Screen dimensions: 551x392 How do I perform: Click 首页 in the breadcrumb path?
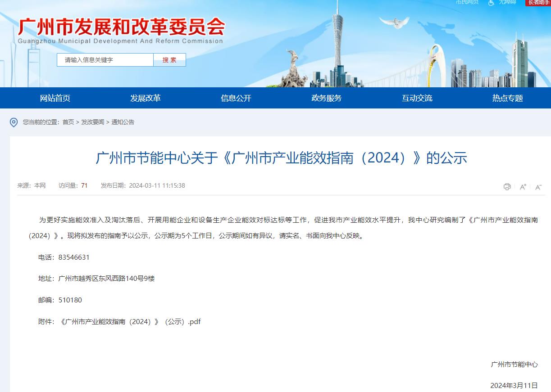pyautogui.click(x=68, y=122)
